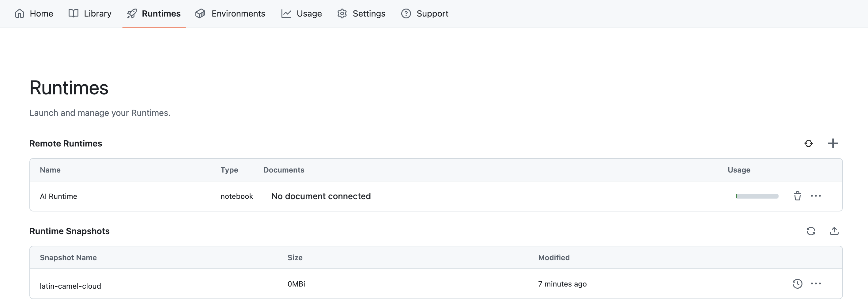The width and height of the screenshot is (868, 304).
Task: Open the Support tab
Action: click(x=425, y=13)
